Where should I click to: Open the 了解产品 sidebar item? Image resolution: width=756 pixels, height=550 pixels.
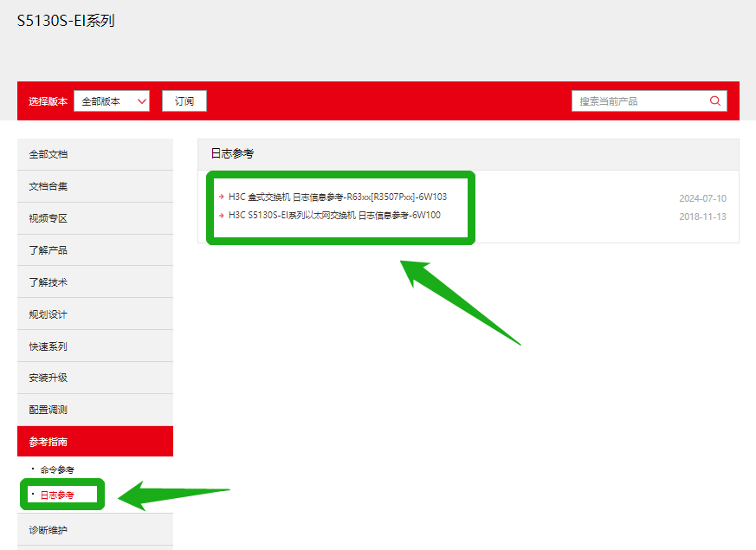(x=95, y=250)
